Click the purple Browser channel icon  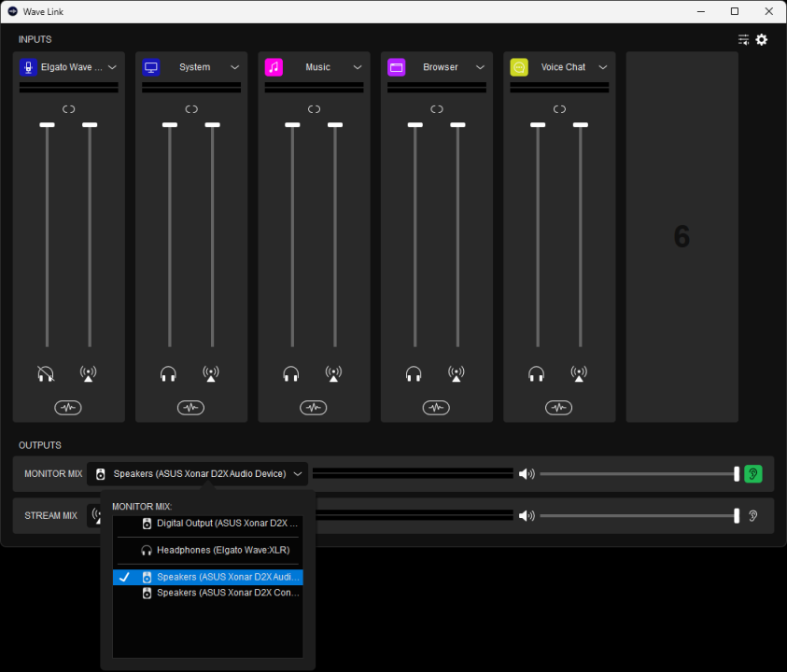[397, 67]
